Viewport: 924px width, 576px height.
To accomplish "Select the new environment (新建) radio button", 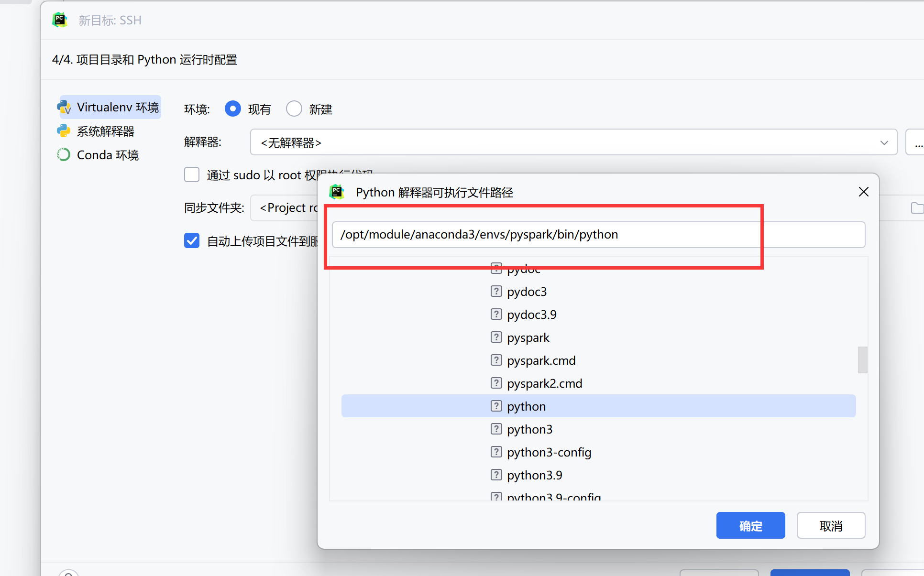I will [294, 109].
